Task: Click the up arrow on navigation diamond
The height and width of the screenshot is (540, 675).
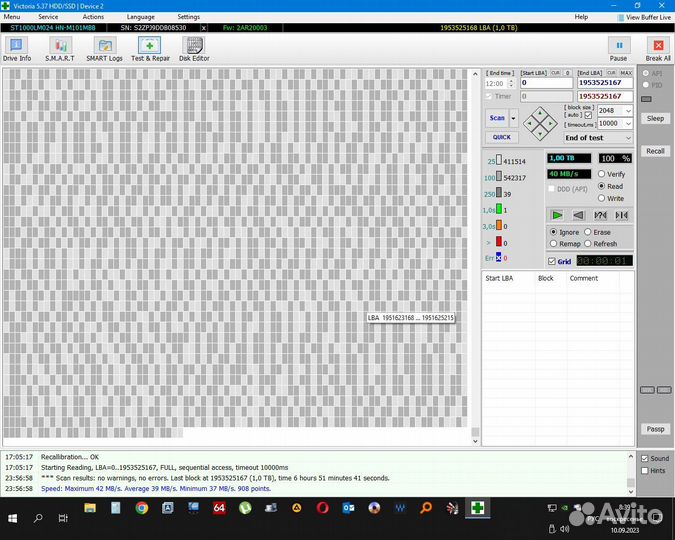Action: tap(540, 113)
